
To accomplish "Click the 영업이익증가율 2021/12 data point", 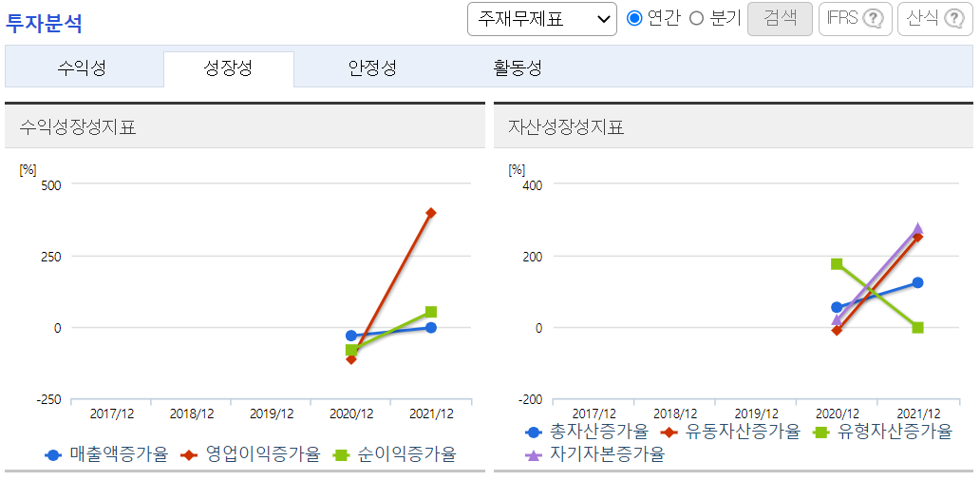I will pos(430,213).
